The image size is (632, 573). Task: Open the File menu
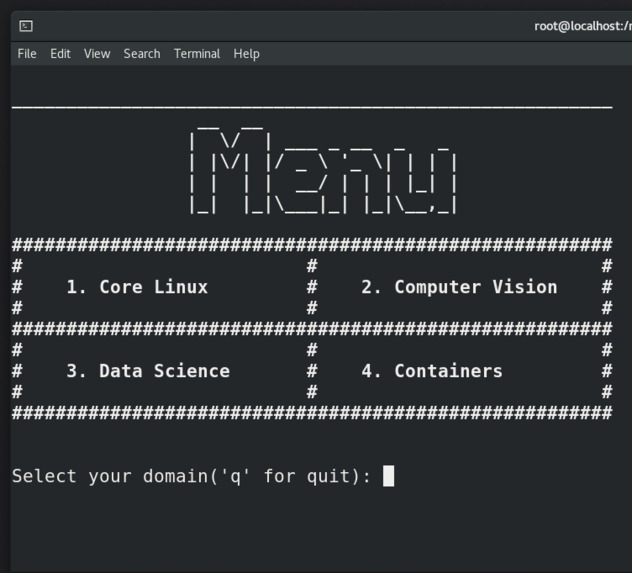[x=27, y=54]
